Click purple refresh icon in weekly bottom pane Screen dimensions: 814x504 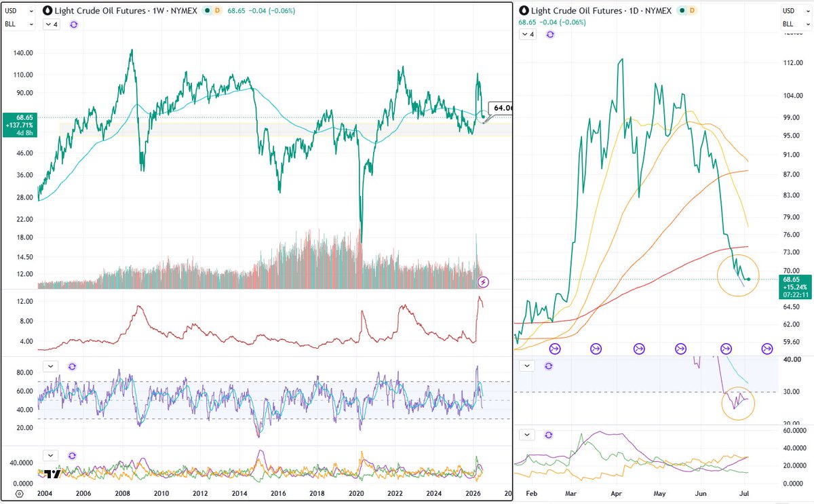(72, 455)
